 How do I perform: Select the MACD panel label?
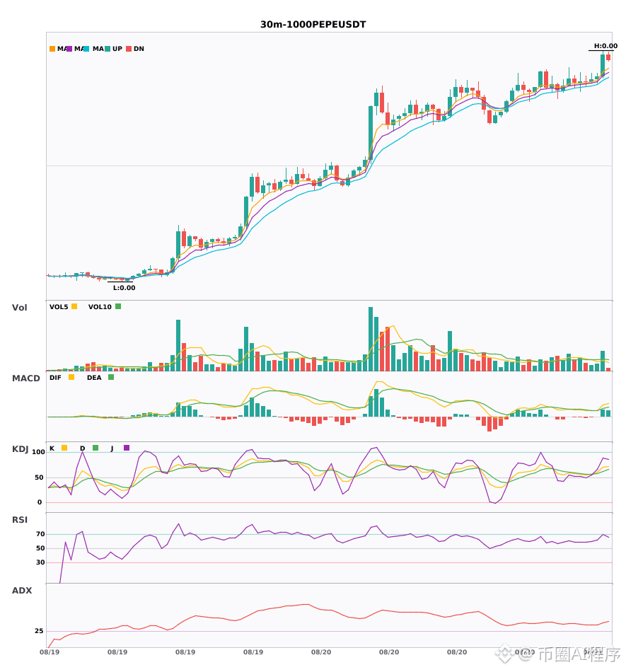(25, 378)
